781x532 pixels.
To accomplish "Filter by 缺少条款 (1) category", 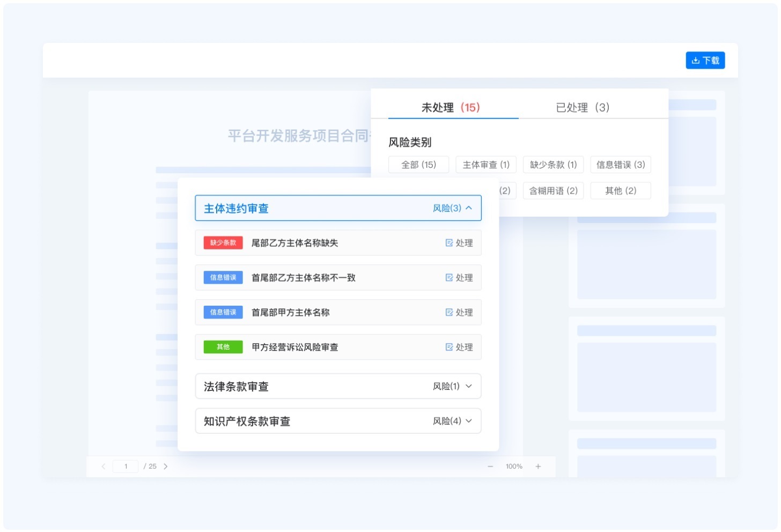I will pos(553,165).
